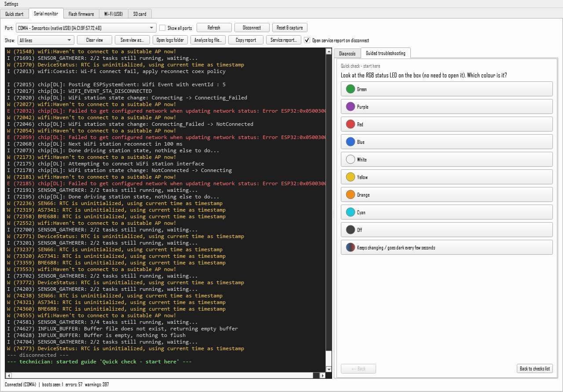Click the Disconnect button
This screenshot has height=392, width=563.
click(x=252, y=28)
